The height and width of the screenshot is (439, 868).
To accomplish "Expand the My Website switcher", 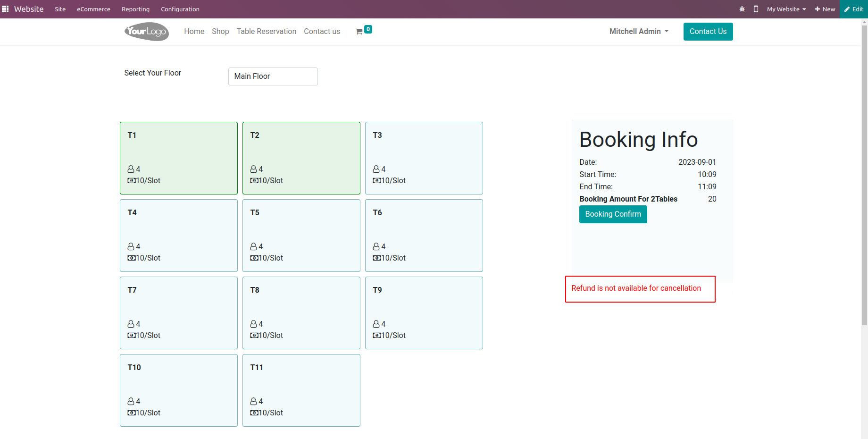I will (x=786, y=9).
